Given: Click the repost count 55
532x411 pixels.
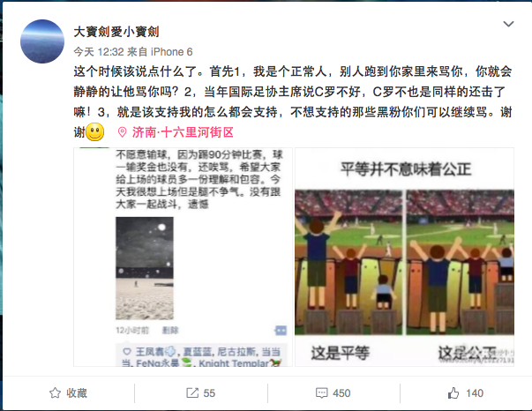Looking at the screenshot, I should point(209,393).
